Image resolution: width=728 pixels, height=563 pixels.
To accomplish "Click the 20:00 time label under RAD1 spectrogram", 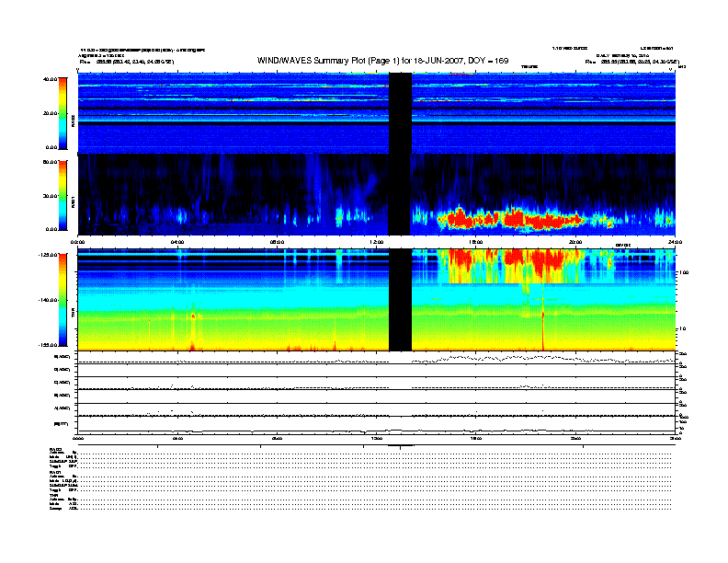I will (x=575, y=242).
